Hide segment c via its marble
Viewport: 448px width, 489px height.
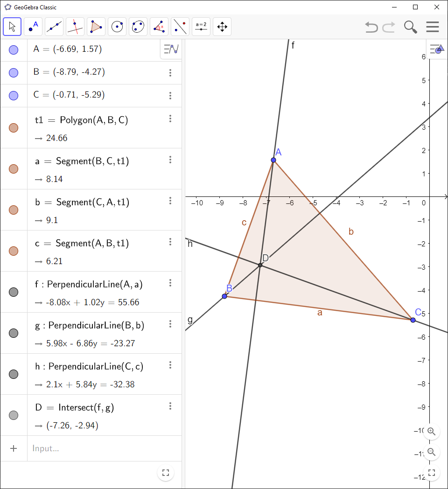click(x=14, y=251)
